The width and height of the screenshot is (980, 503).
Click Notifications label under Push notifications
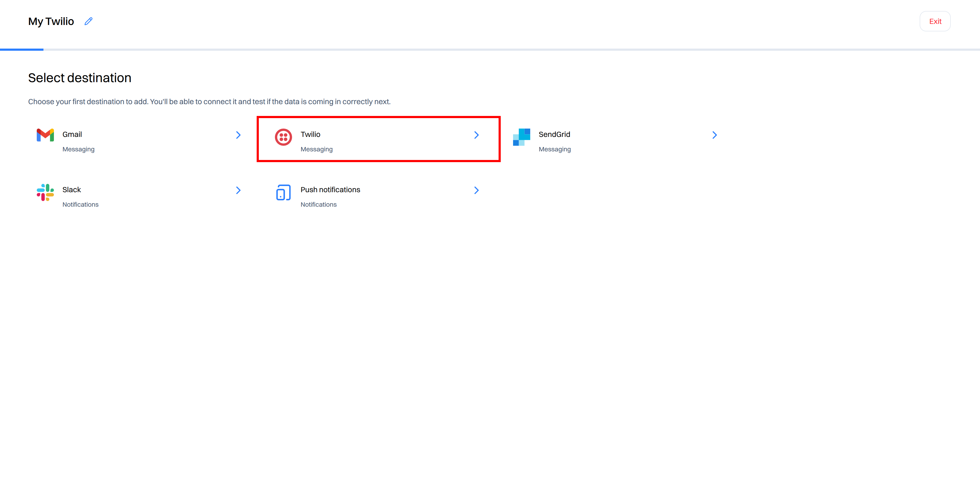(318, 205)
